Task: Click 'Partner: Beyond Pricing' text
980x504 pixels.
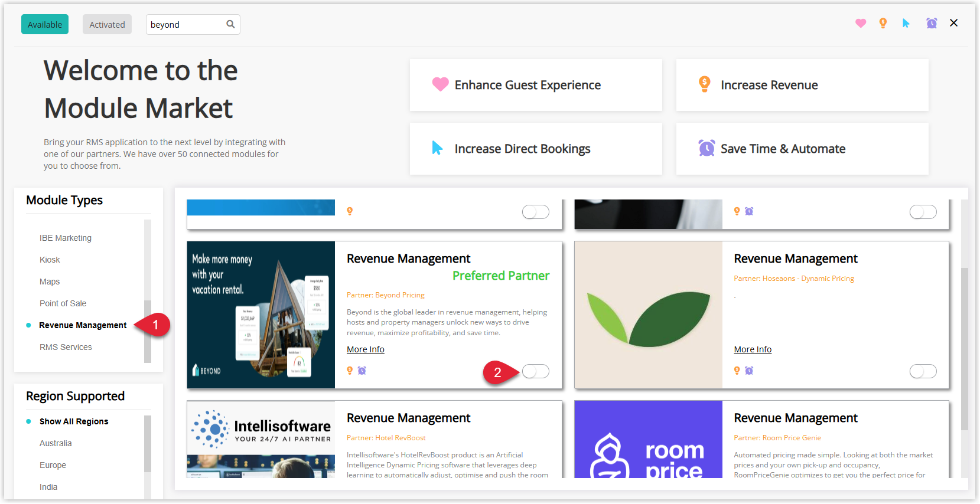Action: [386, 295]
